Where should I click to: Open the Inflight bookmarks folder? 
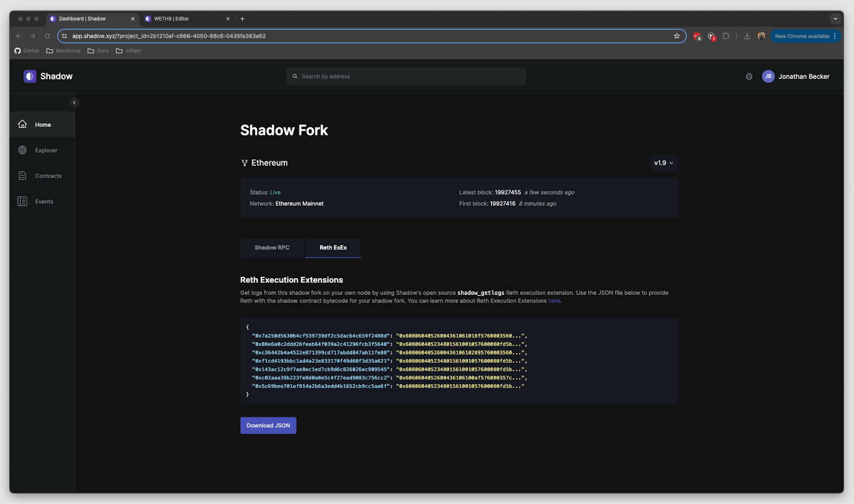point(129,51)
